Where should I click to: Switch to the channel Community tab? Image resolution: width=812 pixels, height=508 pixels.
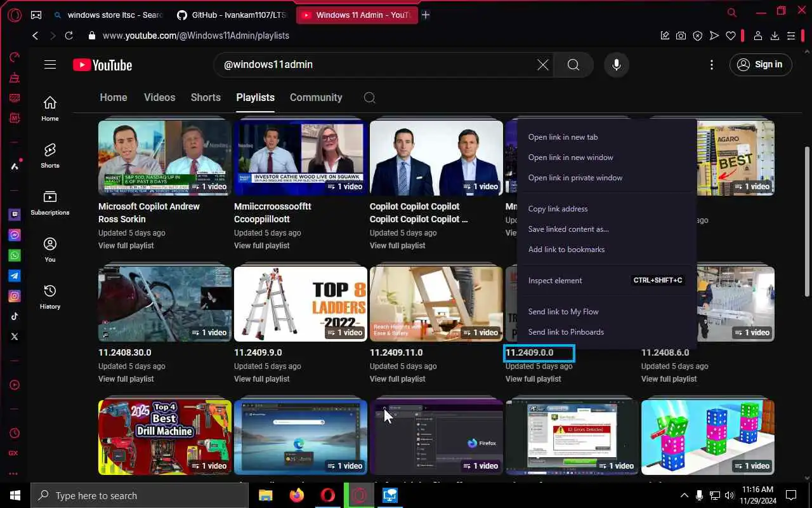click(x=316, y=97)
